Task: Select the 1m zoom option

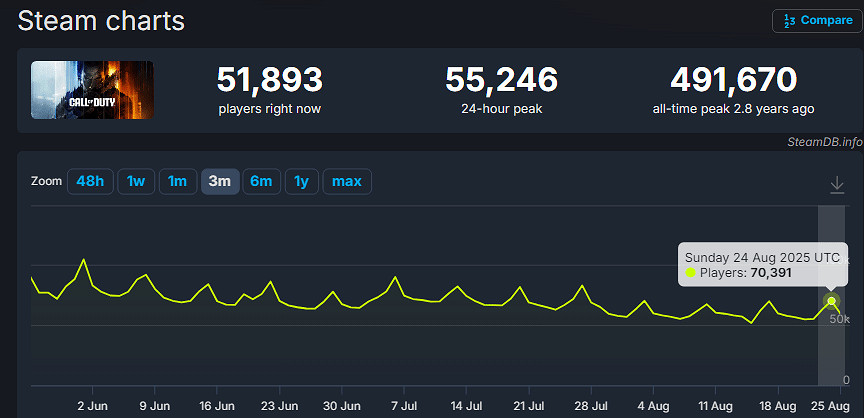Action: [x=177, y=181]
